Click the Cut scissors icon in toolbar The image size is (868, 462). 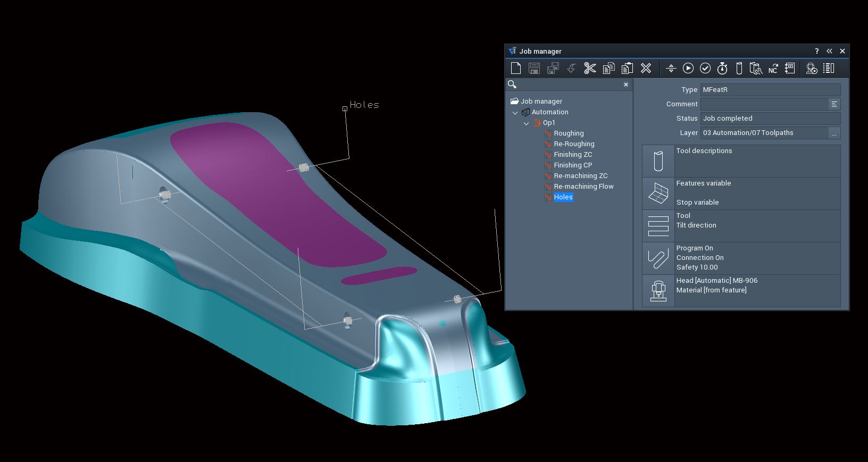pos(590,68)
